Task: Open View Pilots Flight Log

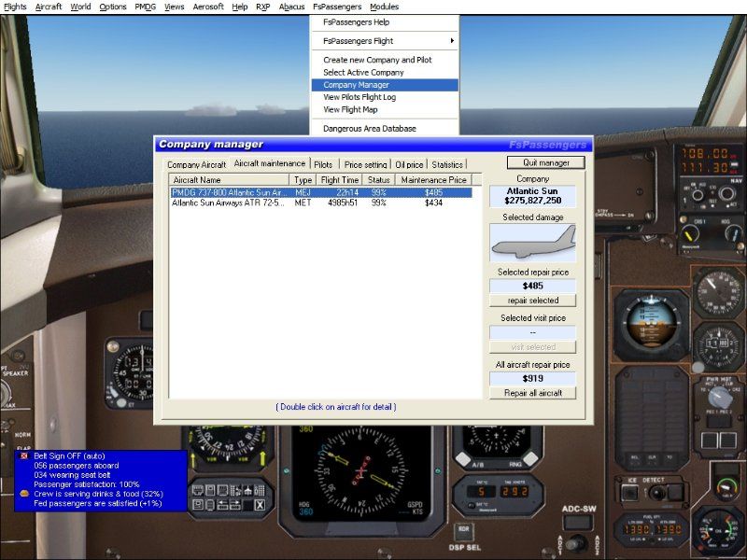Action: coord(385,97)
